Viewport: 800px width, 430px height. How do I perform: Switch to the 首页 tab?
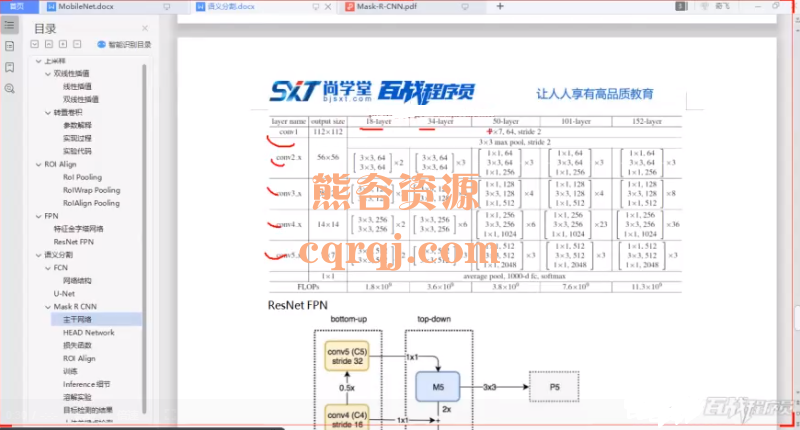17,6
